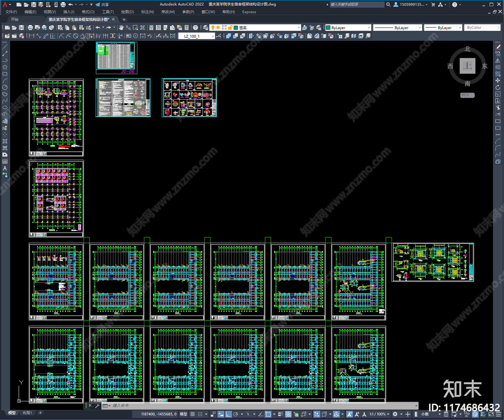Select the JG-00 drawing sheet thumbnail
This screenshot has height=420, width=504.
117,58
